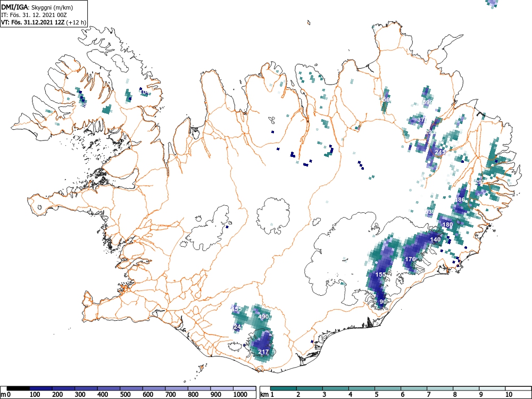Click the 24 visibility label on the map

point(237,327)
